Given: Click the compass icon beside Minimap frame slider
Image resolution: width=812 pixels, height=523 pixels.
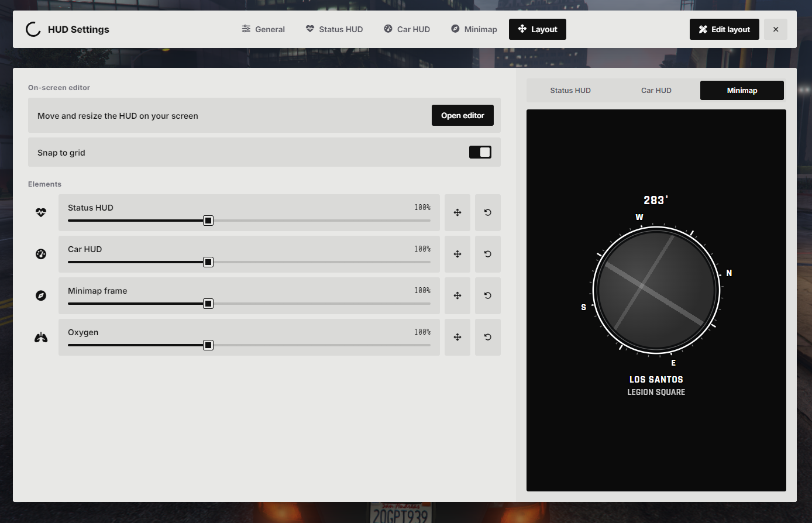Looking at the screenshot, I should (41, 295).
